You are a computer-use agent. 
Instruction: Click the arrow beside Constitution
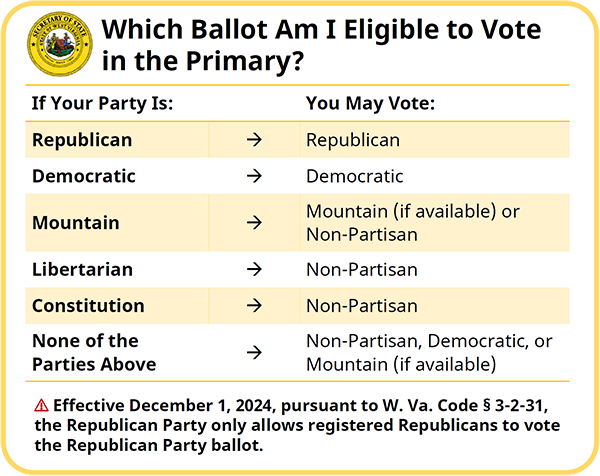[x=254, y=305]
